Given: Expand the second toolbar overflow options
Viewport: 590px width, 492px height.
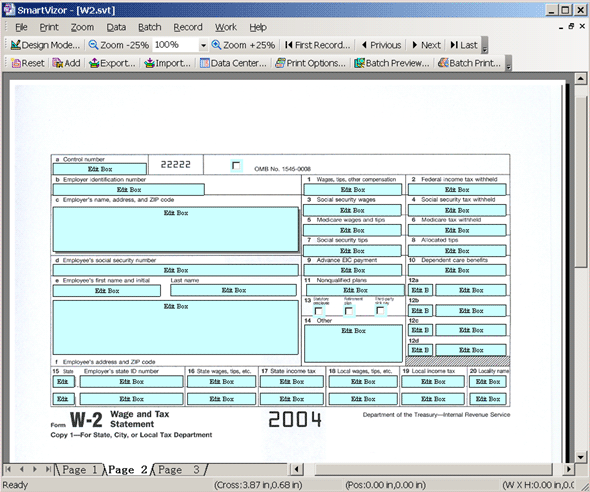Looking at the screenshot, I should tap(509, 63).
